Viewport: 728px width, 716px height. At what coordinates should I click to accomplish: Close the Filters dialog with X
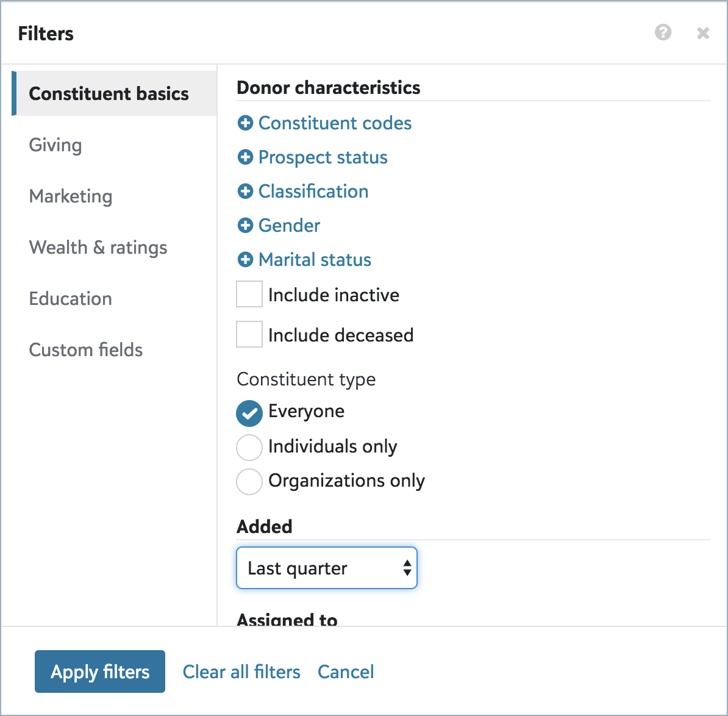click(703, 33)
